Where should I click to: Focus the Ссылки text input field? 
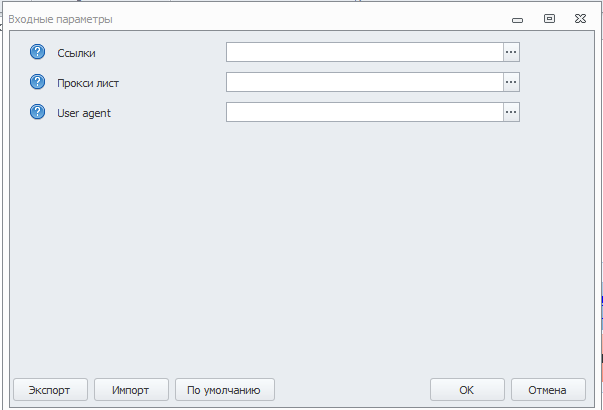point(365,52)
